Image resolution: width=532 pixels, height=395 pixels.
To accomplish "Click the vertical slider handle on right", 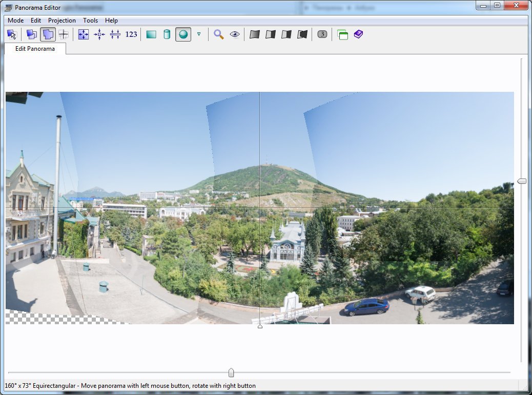I will click(x=522, y=181).
